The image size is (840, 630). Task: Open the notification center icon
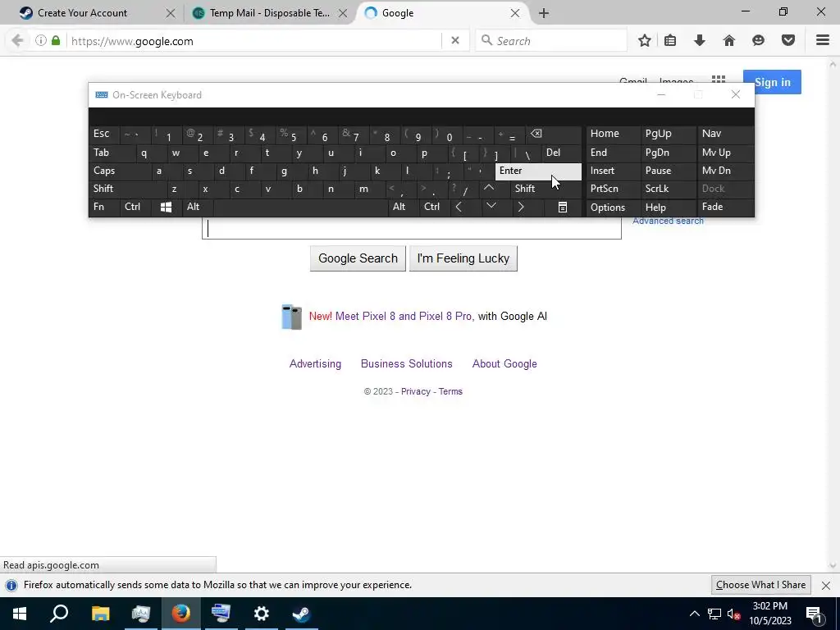[x=815, y=614]
